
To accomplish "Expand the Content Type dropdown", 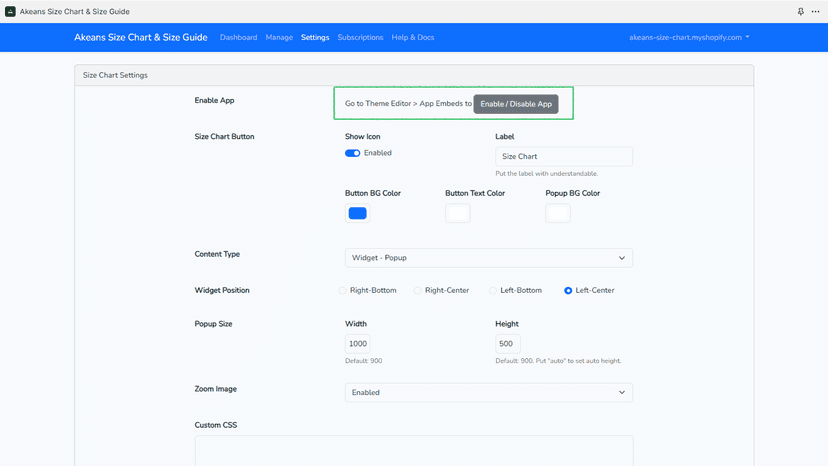I will (x=488, y=258).
